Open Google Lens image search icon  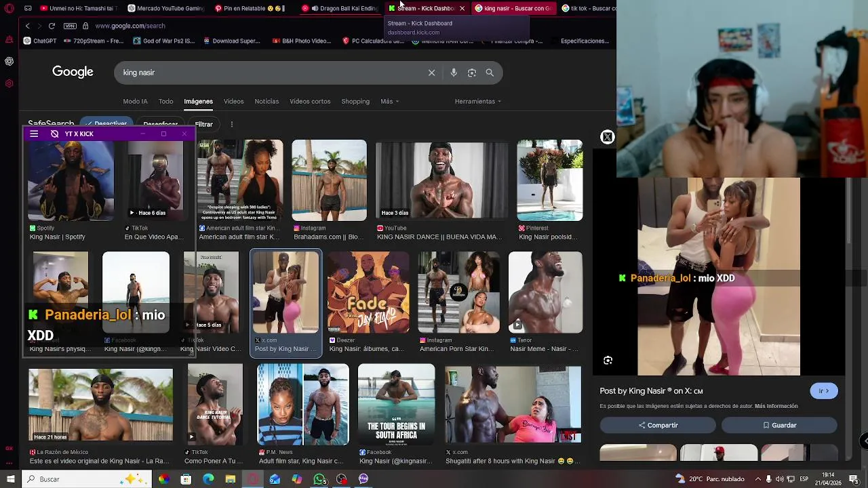click(472, 73)
